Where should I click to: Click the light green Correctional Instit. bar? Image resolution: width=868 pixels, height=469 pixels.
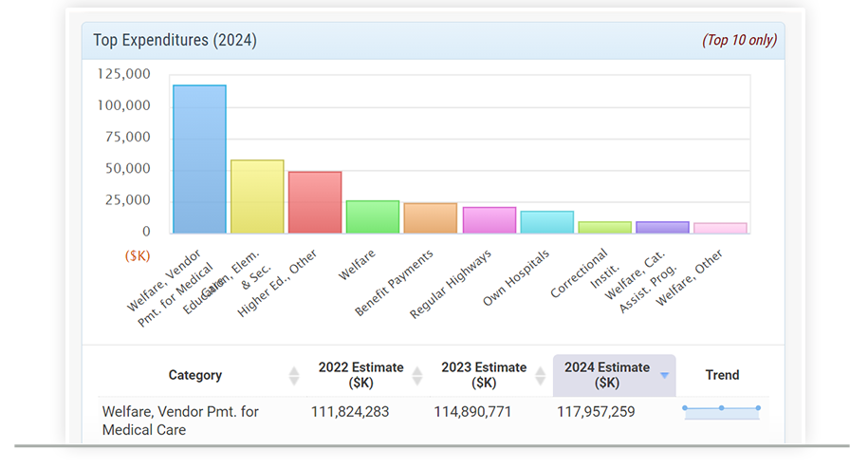pyautogui.click(x=605, y=228)
